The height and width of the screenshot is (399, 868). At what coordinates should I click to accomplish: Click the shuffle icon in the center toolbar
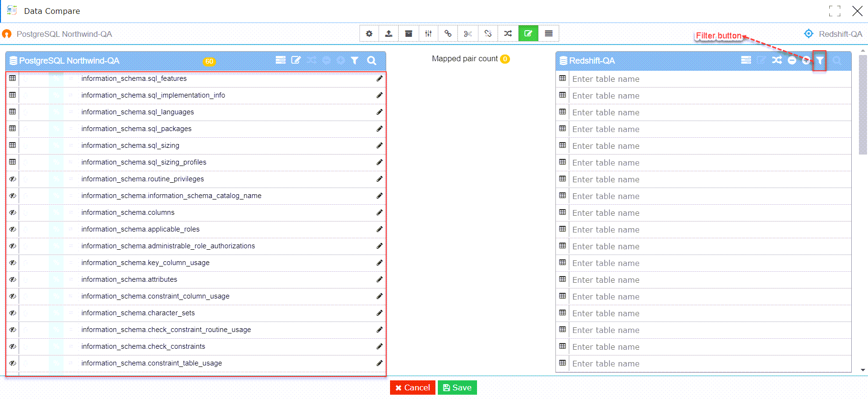pyautogui.click(x=508, y=33)
